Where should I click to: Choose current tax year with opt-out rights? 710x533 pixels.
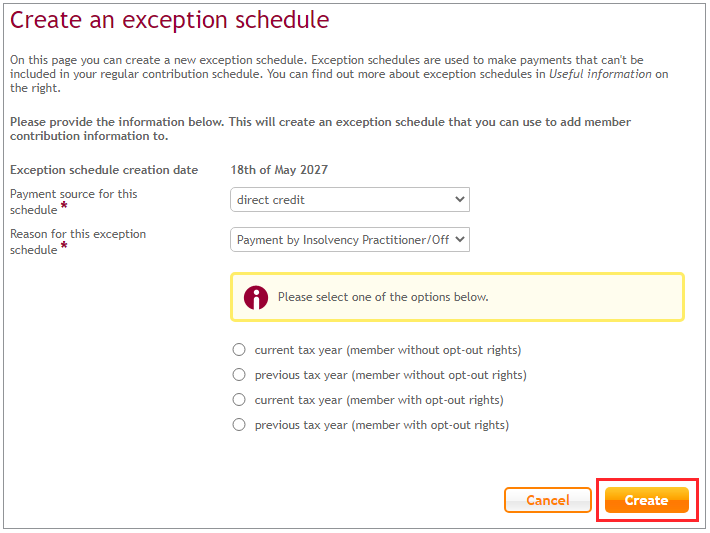point(239,399)
